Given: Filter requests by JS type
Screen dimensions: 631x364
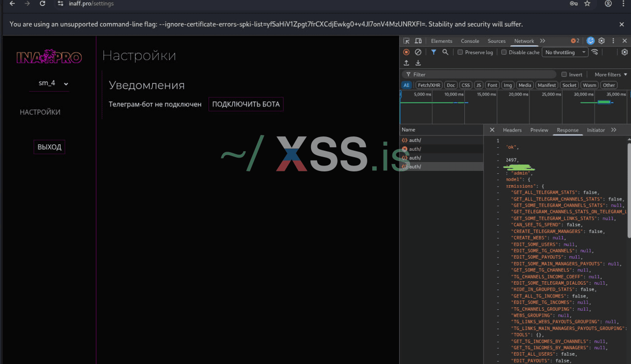Looking at the screenshot, I should pos(478,85).
